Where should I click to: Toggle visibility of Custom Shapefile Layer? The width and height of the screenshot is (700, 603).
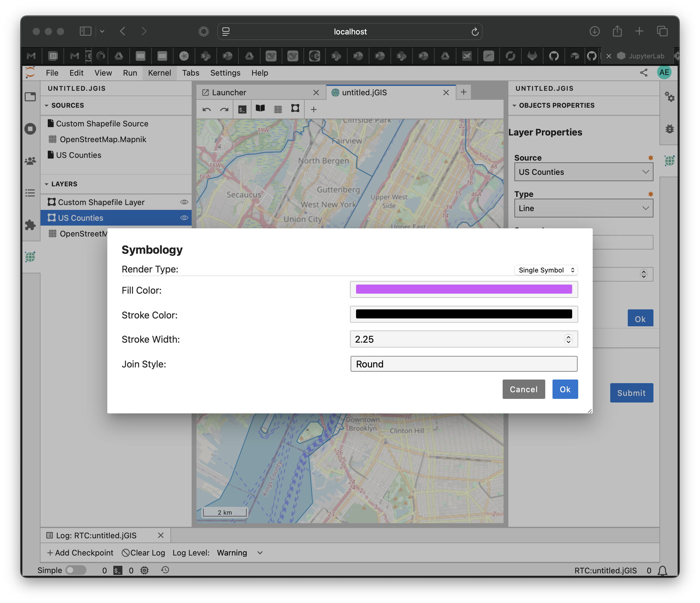[x=184, y=202]
